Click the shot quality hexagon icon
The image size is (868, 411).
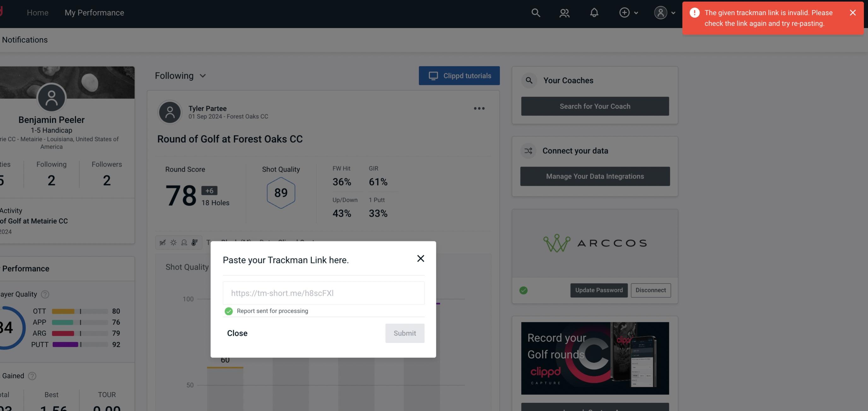pos(281,193)
